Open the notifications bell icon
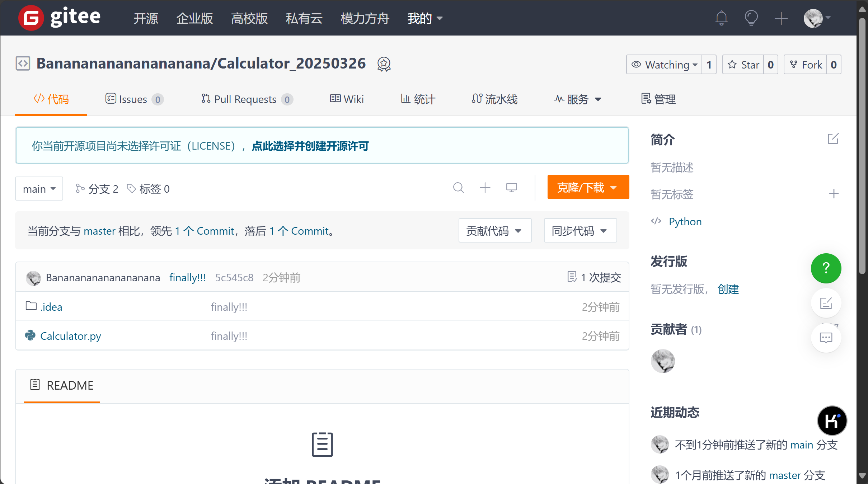Screen dimensions: 868x484 [x=721, y=18]
